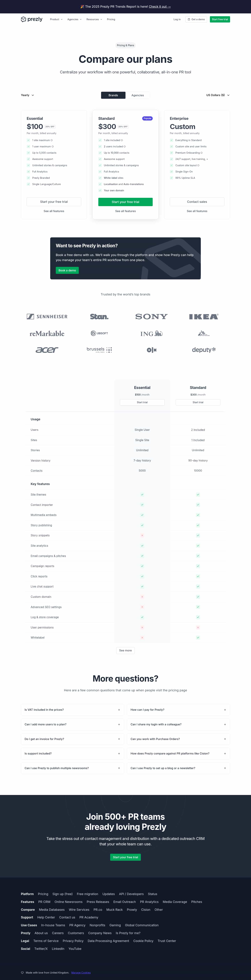Select the Brands plan toggle
The height and width of the screenshot is (980, 251).
click(113, 95)
